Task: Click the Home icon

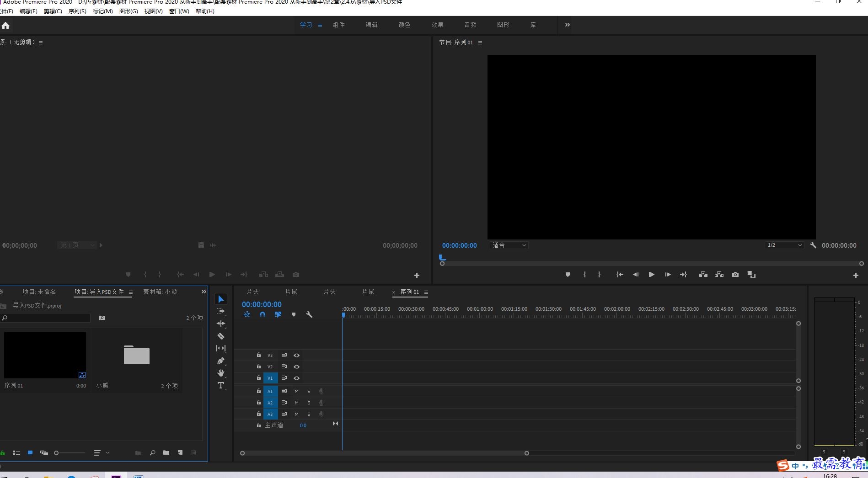Action: tap(5, 26)
